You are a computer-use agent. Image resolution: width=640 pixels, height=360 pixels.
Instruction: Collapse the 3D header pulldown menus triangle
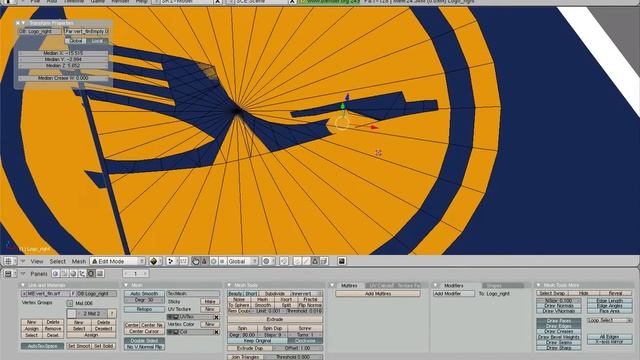[x=22, y=261]
